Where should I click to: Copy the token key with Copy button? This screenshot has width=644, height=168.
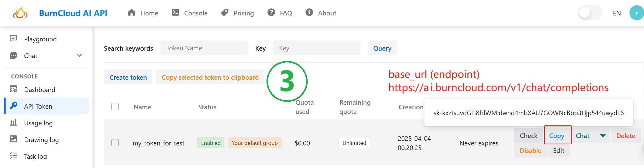(557, 135)
